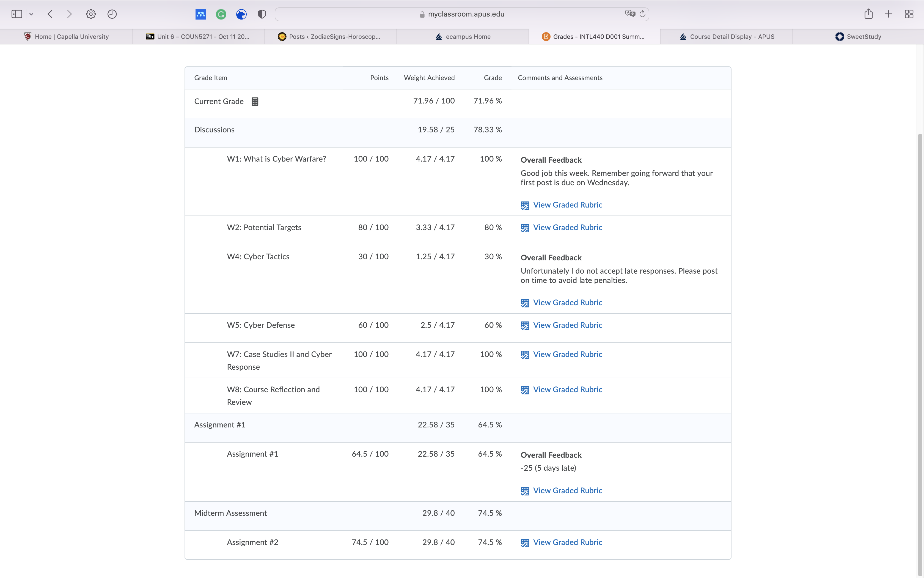Click the W5: Cyber Defense grade item
924x578 pixels.
tap(261, 325)
